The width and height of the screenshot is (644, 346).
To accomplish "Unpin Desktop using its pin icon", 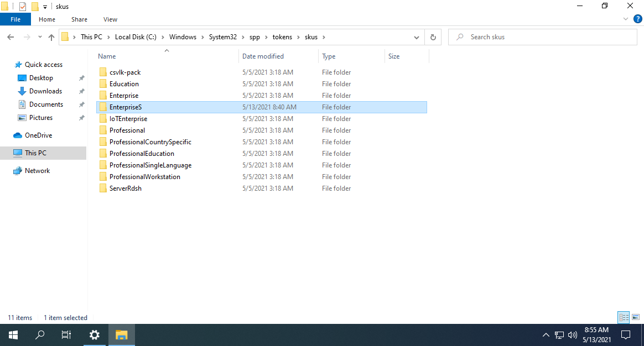I will 82,78.
